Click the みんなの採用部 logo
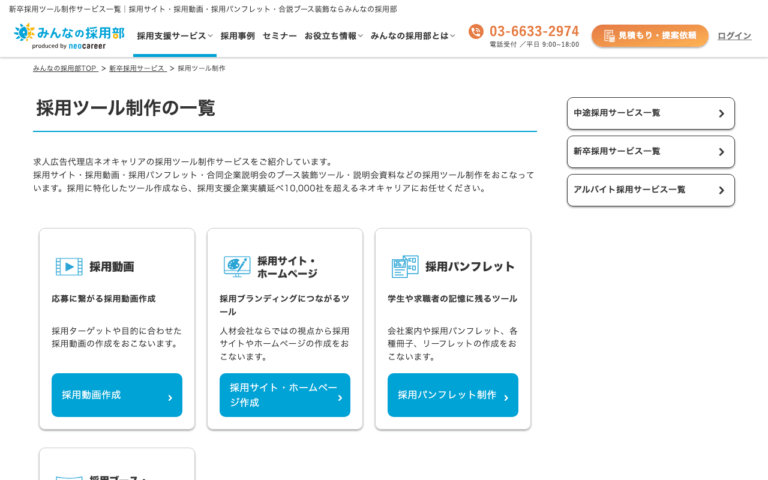Viewport: 768px width, 480px height. (x=69, y=36)
